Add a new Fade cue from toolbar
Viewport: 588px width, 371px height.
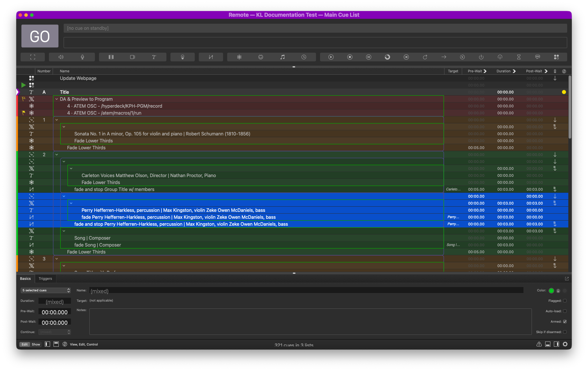(x=211, y=57)
